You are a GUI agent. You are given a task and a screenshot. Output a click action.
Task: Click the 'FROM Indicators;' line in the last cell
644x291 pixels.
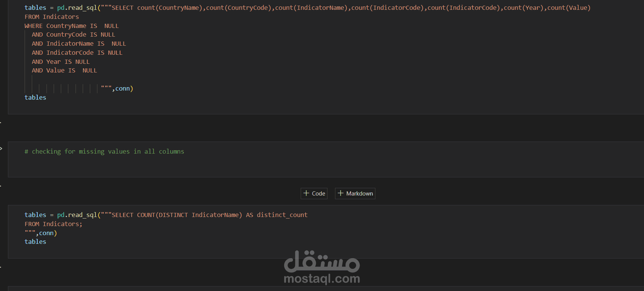[53, 224]
